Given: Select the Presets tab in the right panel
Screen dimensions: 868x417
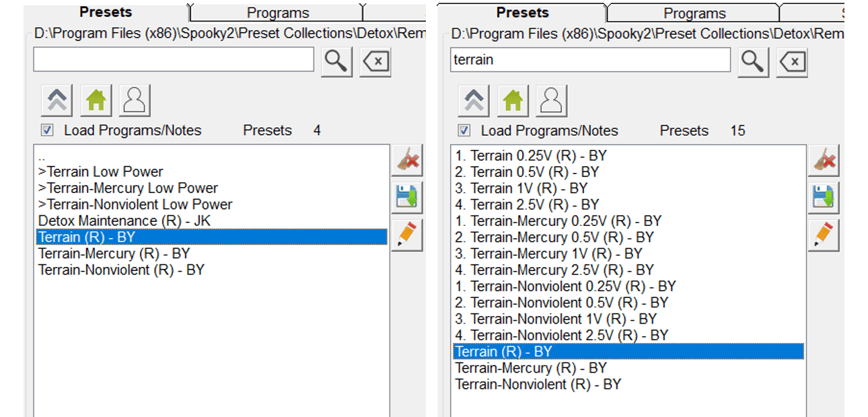Looking at the screenshot, I should (522, 13).
